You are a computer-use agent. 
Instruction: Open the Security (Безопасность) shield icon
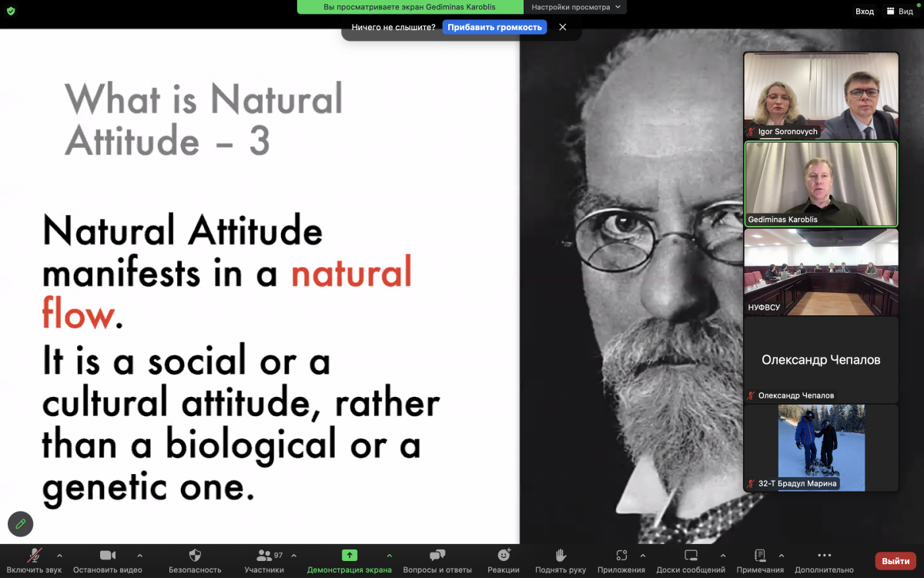pyautogui.click(x=195, y=556)
